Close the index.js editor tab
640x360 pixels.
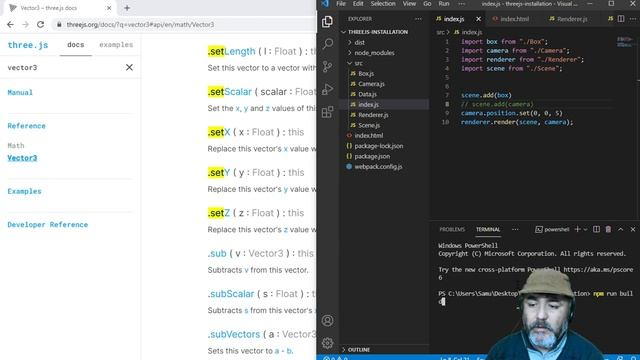point(478,19)
